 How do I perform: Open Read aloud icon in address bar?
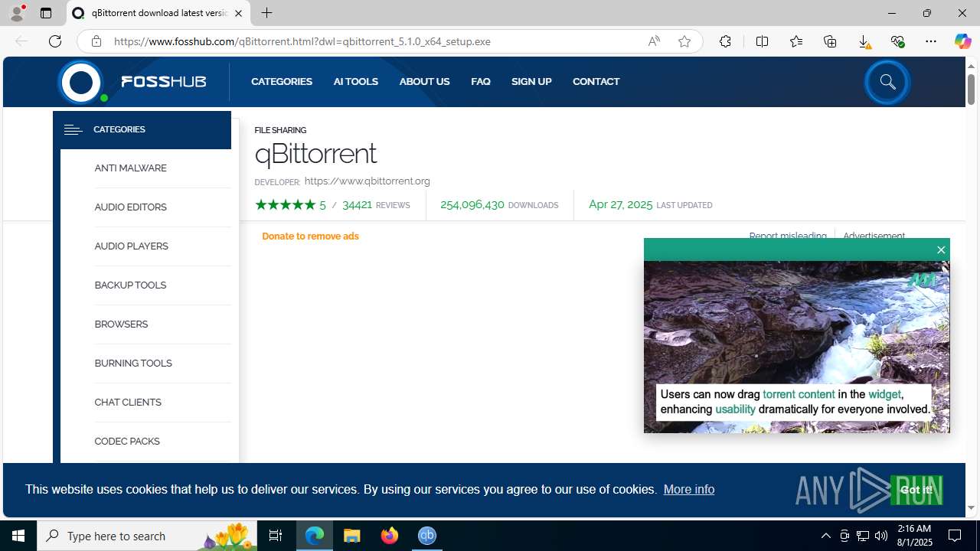click(x=654, y=41)
